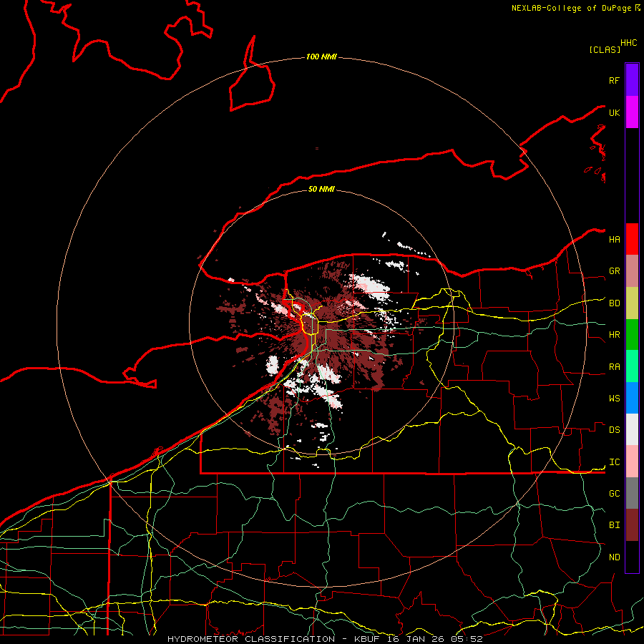Click the ND legend label
Image resolution: width=644 pixels, height=644 pixels.
click(x=614, y=557)
